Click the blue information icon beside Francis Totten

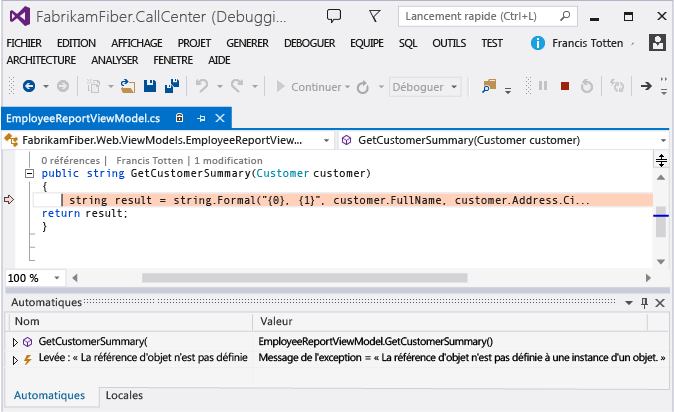point(538,43)
